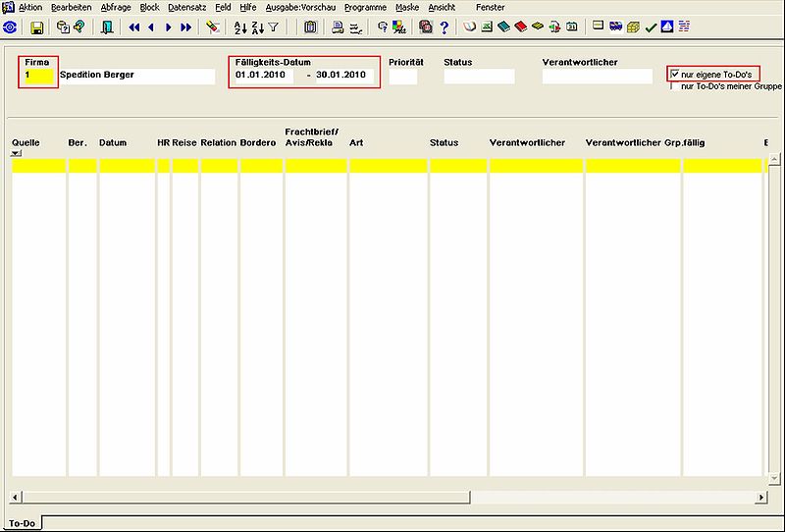Click the colored palette Abc icon
The width and height of the screenshot is (785, 532).
(x=399, y=27)
